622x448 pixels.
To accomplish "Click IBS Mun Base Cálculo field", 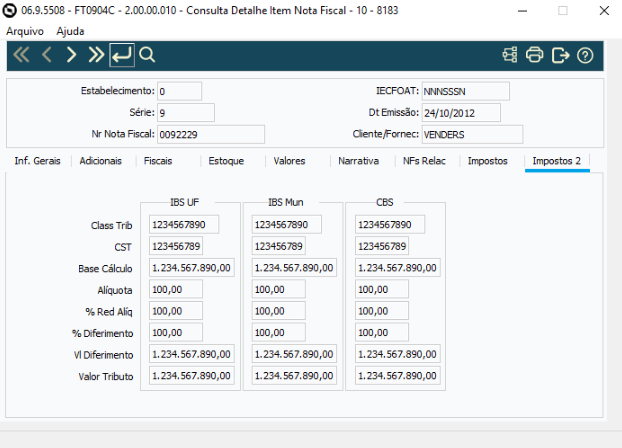I will (x=294, y=268).
